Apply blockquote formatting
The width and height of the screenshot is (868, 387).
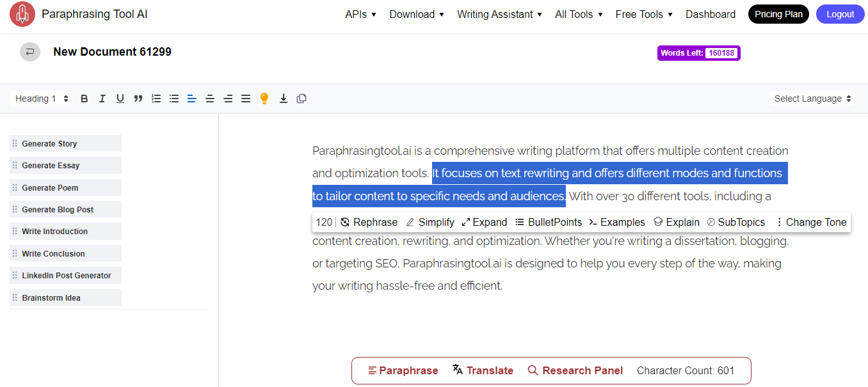pyautogui.click(x=138, y=99)
